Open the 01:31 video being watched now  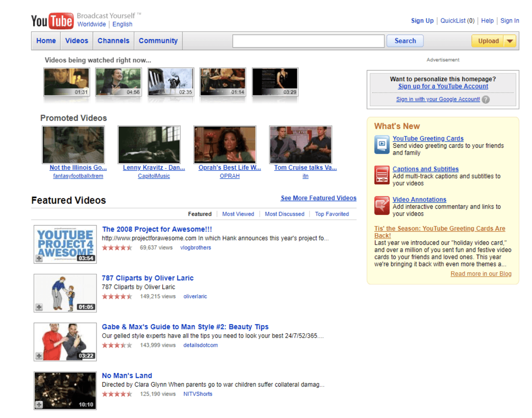(x=66, y=82)
